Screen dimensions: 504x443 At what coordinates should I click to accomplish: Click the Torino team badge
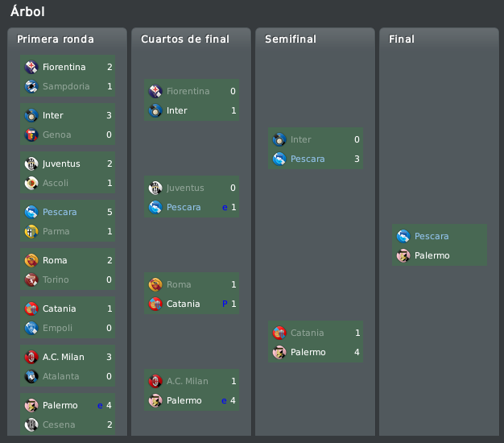pyautogui.click(x=31, y=279)
